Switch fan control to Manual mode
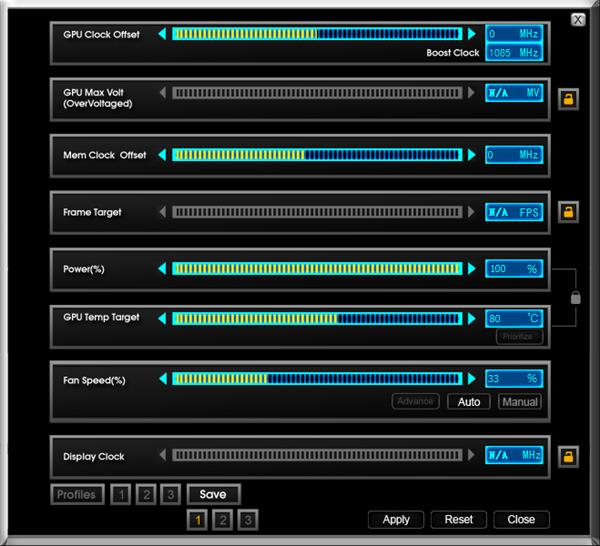600x546 pixels. click(519, 402)
